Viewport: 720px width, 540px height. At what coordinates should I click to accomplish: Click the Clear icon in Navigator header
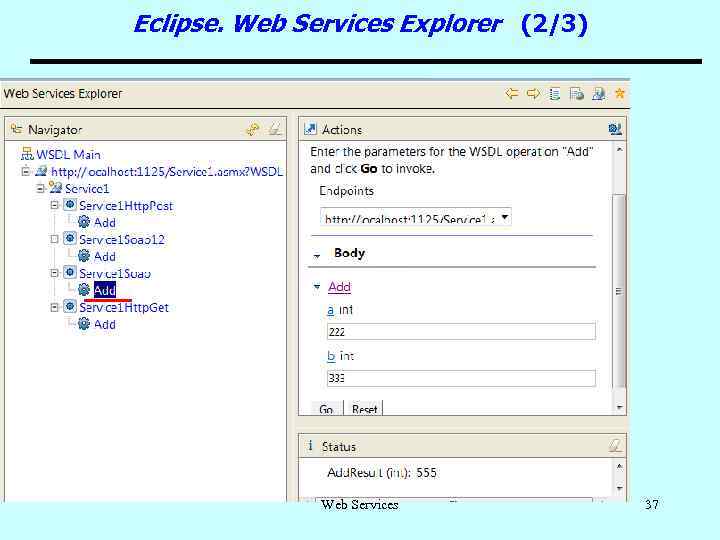point(275,129)
